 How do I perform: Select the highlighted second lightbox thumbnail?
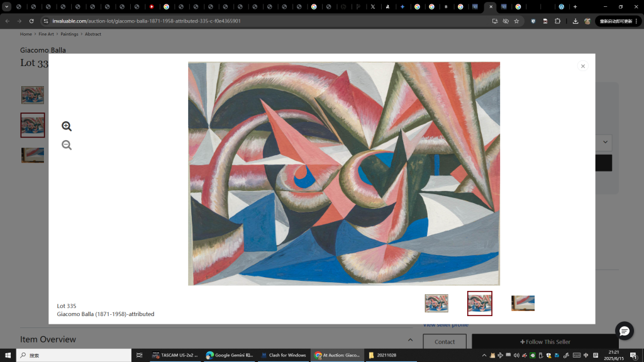pyautogui.click(x=480, y=304)
